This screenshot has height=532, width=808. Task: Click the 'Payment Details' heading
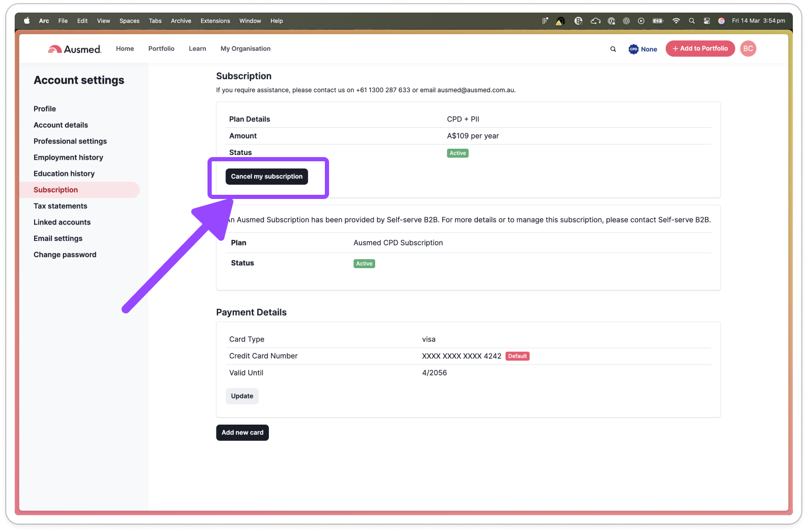click(252, 313)
